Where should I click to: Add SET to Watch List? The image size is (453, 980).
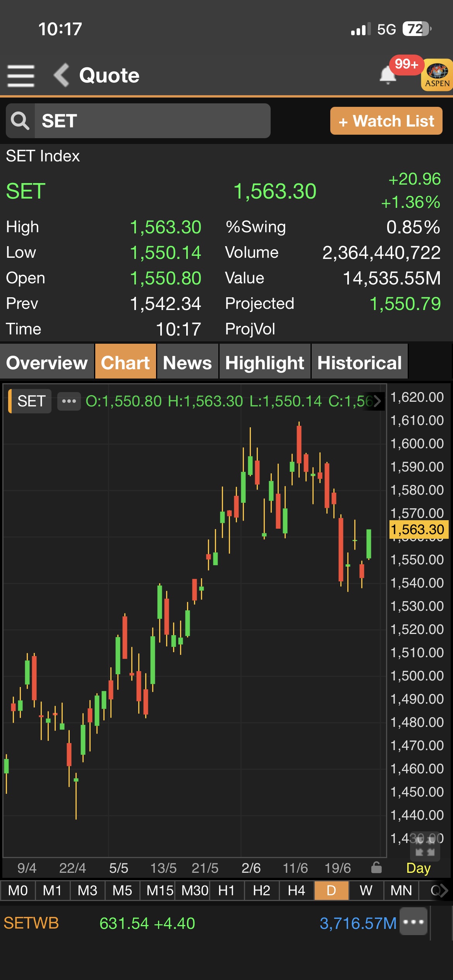pos(386,121)
